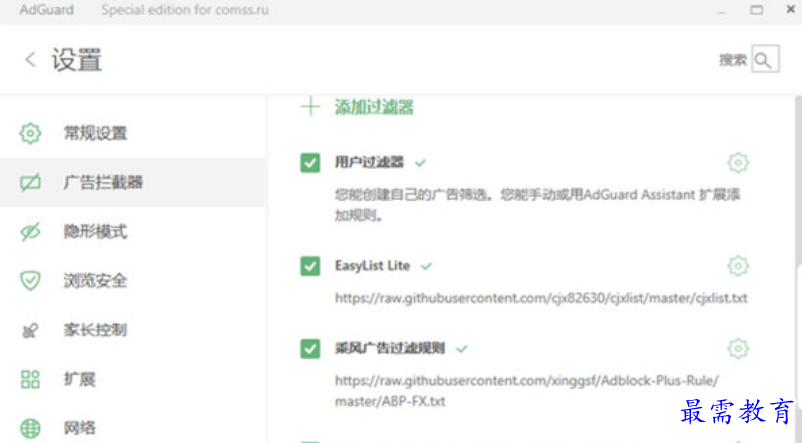Click the 隐形模式 crossed-eye icon

pyautogui.click(x=30, y=231)
